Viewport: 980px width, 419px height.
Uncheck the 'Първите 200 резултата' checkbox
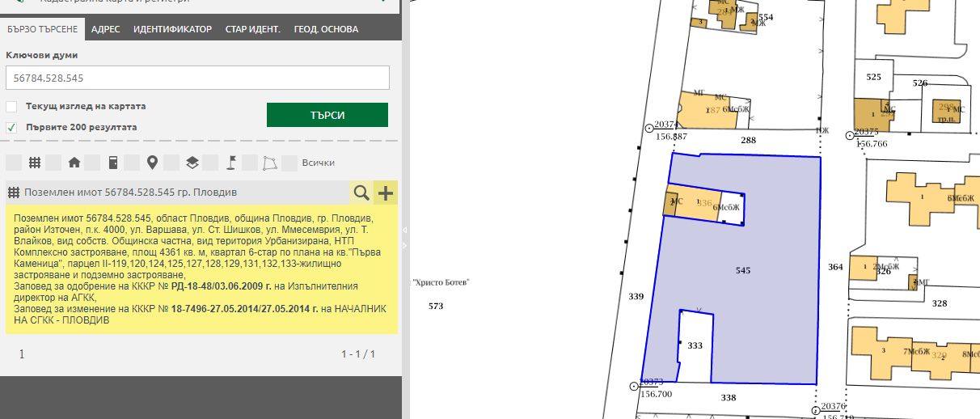[11, 127]
